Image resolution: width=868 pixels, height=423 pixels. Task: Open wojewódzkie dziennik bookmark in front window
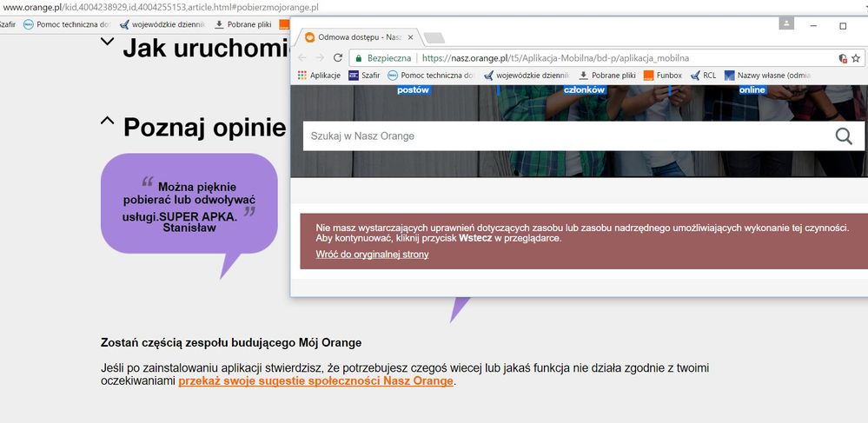click(x=527, y=76)
